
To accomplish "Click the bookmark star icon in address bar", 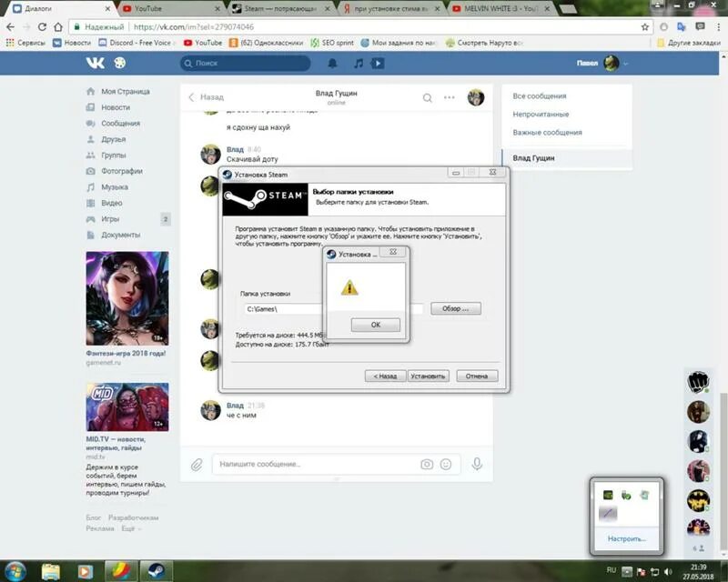I will pos(645,27).
